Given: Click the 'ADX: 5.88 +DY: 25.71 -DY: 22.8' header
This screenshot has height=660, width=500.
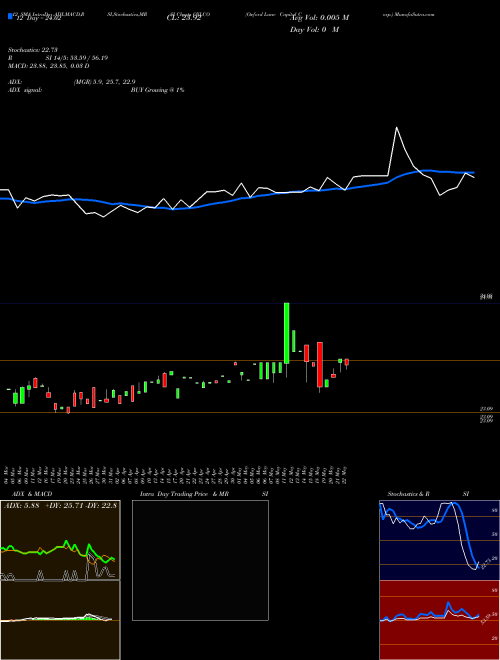Looking at the screenshot, I should [x=60, y=505].
